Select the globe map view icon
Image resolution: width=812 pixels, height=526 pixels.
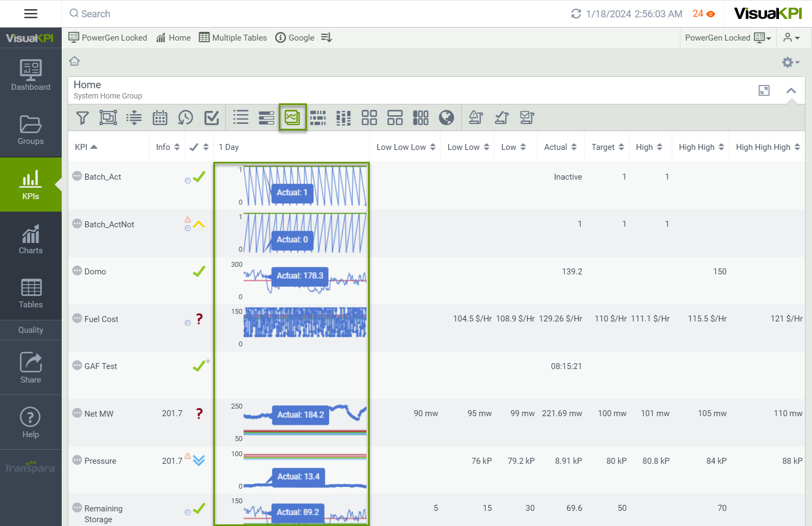tap(447, 118)
